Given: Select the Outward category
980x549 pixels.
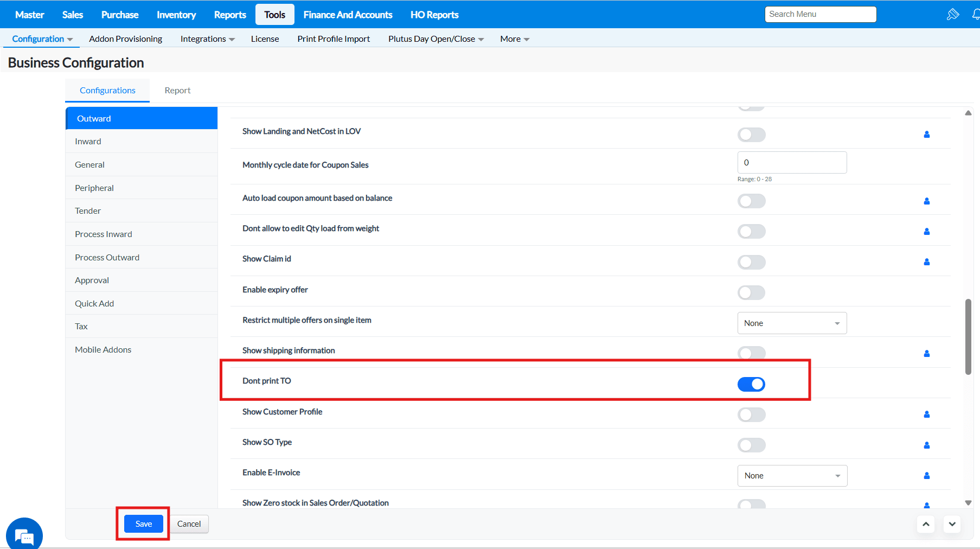Looking at the screenshot, I should coord(142,118).
